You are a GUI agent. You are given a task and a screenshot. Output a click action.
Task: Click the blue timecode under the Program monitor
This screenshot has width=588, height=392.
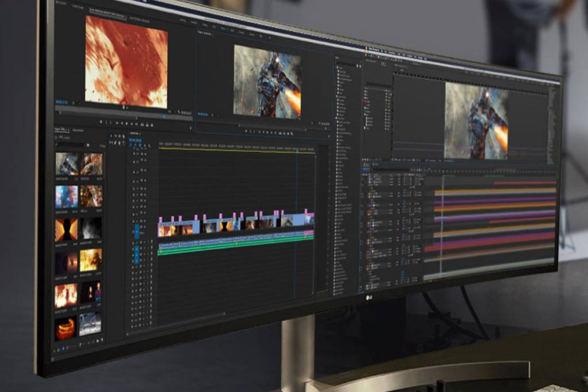click(203, 114)
